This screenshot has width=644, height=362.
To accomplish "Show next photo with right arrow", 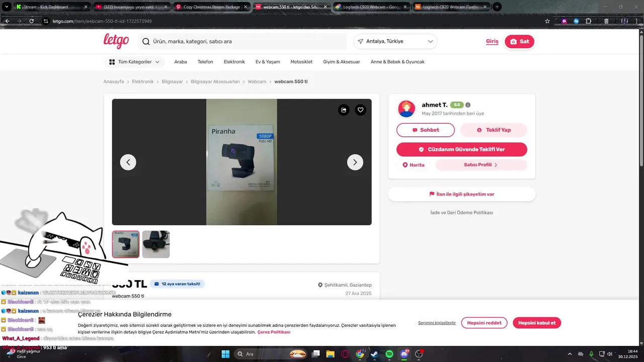I will point(355,162).
